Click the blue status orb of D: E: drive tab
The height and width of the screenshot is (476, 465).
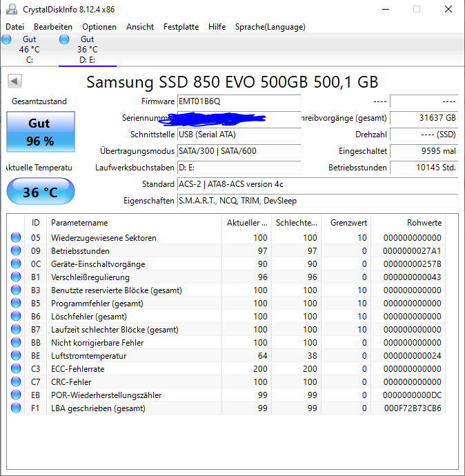tap(64, 39)
